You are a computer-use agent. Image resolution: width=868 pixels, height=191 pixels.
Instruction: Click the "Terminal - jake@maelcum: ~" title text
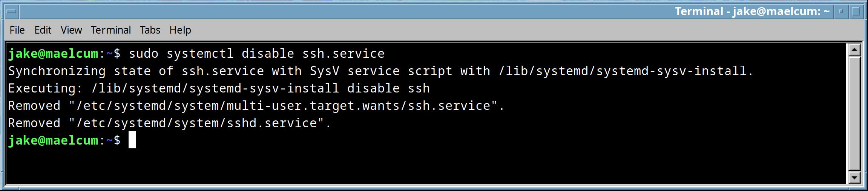point(752,12)
